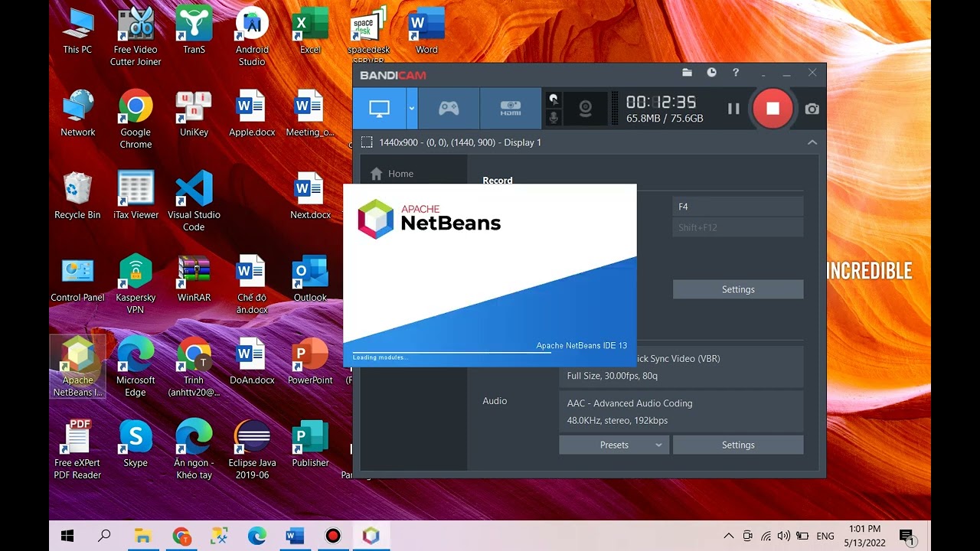
Task: Select Bandicam screen recording mode
Action: point(379,109)
